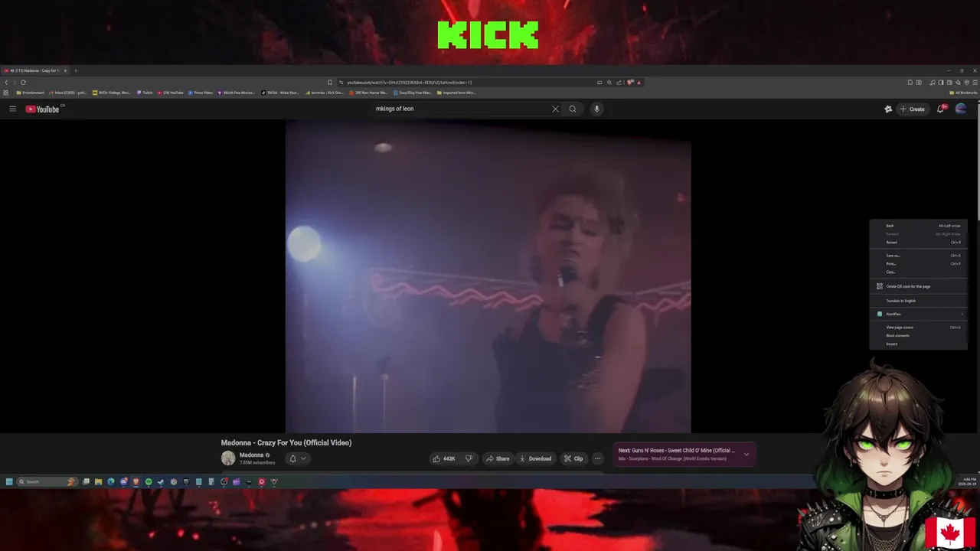Expand the Next up playlist panel chevron
The image size is (980, 551).
746,455
